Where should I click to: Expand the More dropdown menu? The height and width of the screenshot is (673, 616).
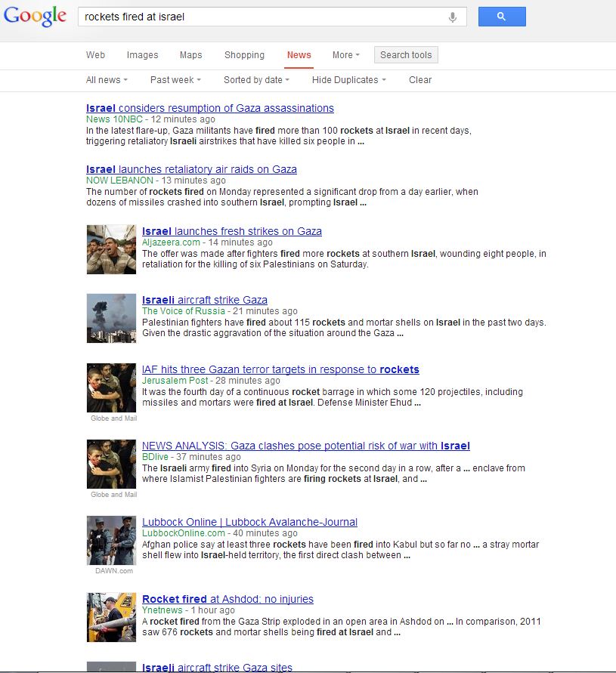(x=346, y=55)
